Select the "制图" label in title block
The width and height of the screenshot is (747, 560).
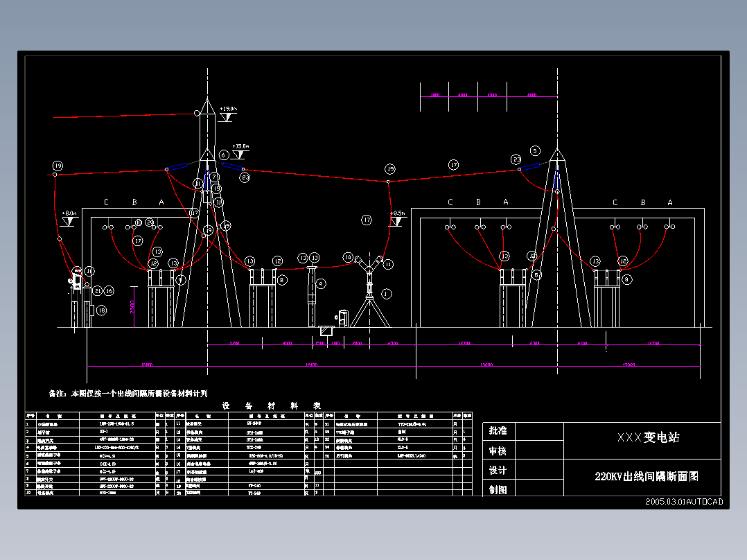click(x=498, y=489)
